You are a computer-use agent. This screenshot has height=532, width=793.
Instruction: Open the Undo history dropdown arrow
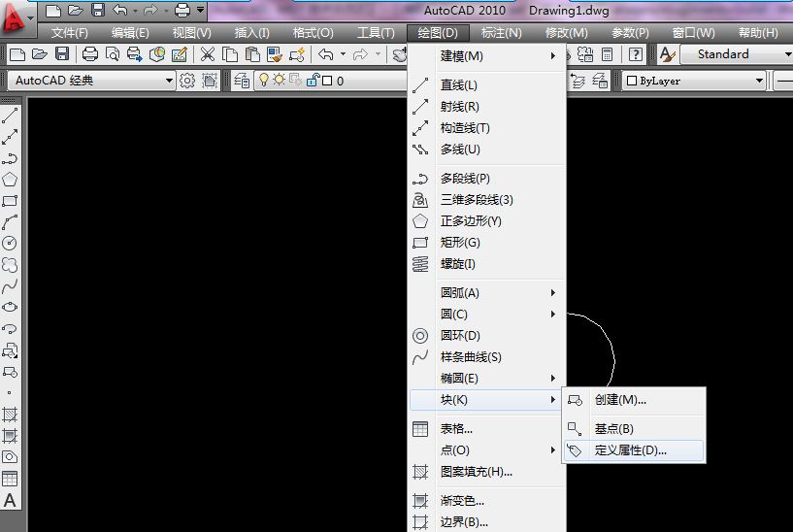coord(343,53)
